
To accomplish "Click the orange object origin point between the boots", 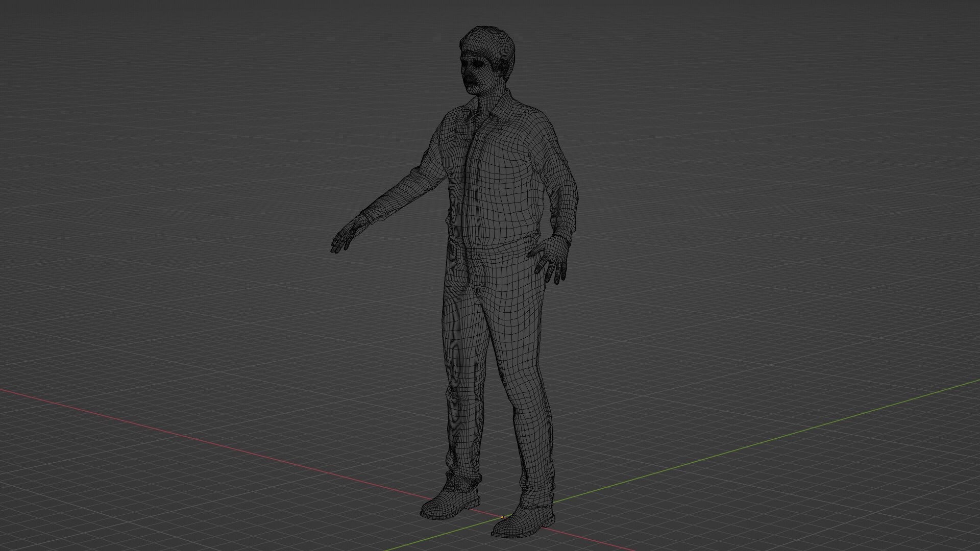I will (x=502, y=517).
